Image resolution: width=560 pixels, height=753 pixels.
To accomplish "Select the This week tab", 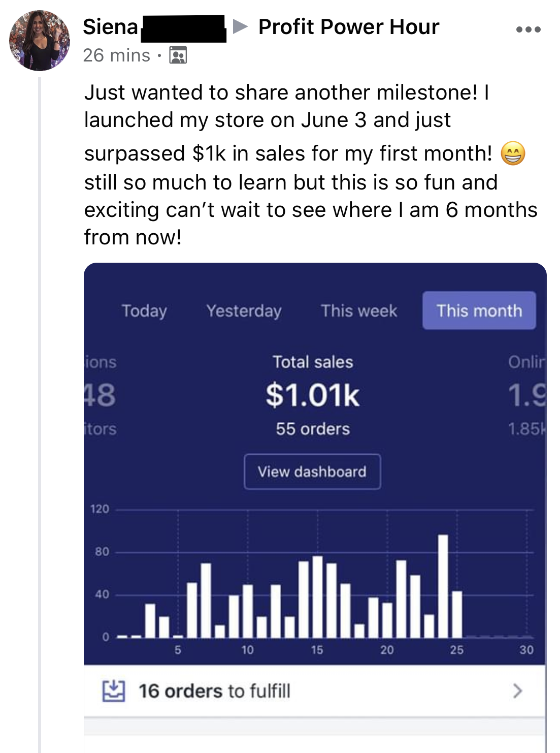I will point(359,310).
